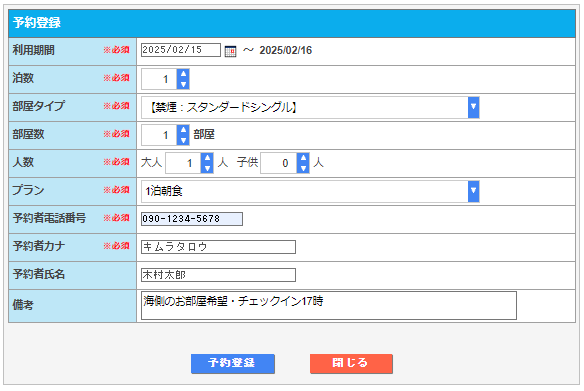Open the 部屋タイプ dropdown arrow
Viewport: 584px width, 391px height.
click(473, 107)
